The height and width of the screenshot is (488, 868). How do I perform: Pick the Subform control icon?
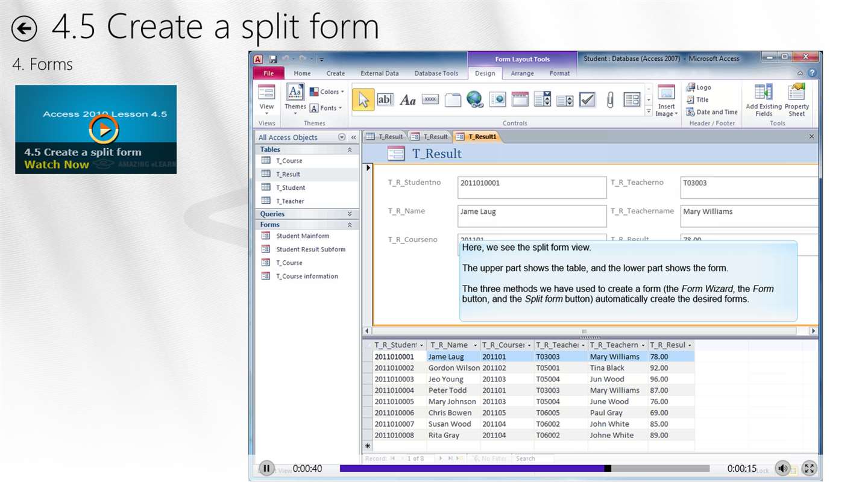point(632,99)
